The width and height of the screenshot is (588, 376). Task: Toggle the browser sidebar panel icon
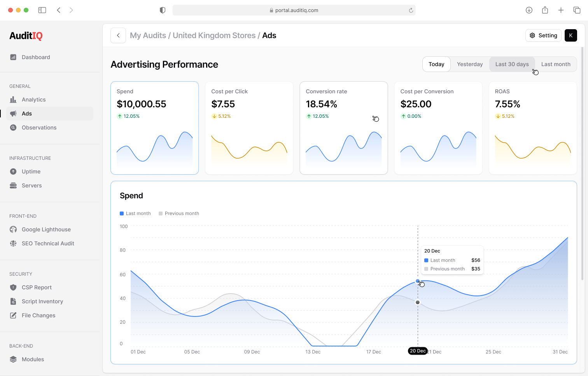[42, 10]
